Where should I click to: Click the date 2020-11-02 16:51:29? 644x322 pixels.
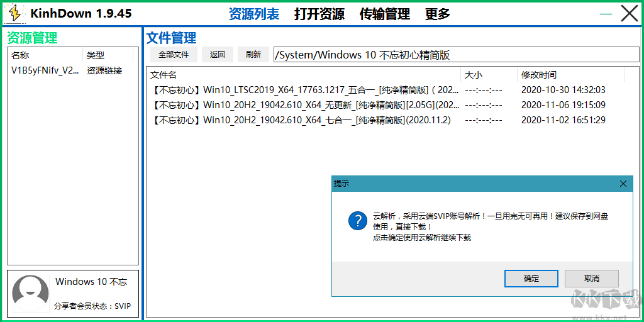[563, 120]
